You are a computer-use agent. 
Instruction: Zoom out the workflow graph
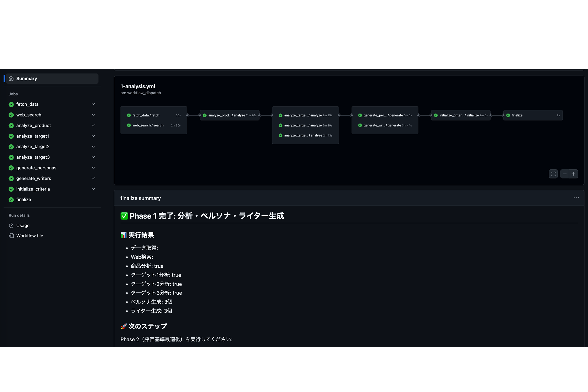pyautogui.click(x=565, y=174)
